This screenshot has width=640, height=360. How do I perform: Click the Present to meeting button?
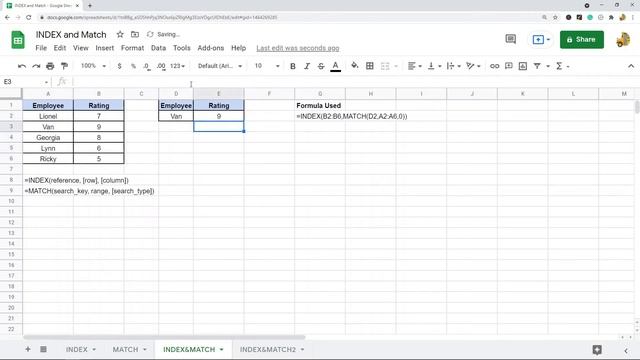(x=541, y=40)
